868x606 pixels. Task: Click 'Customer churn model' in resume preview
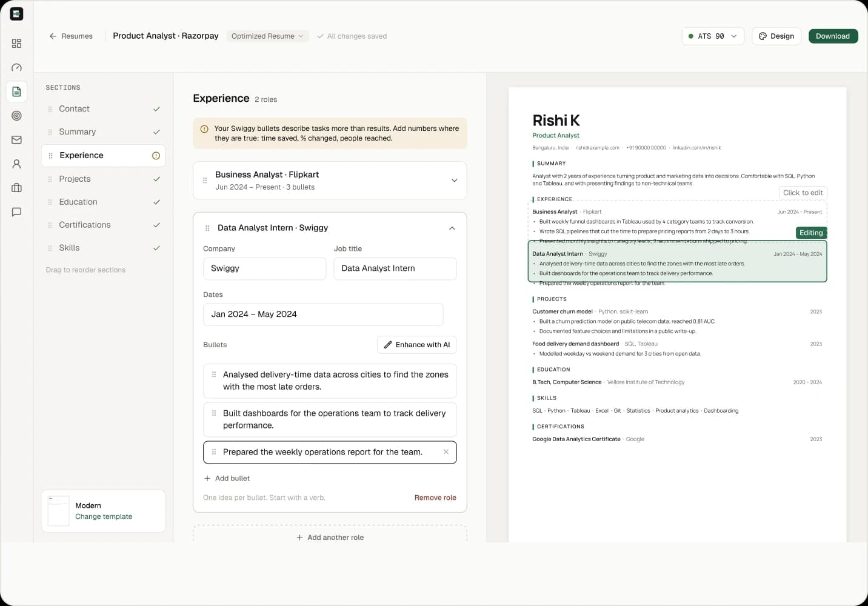(x=563, y=311)
